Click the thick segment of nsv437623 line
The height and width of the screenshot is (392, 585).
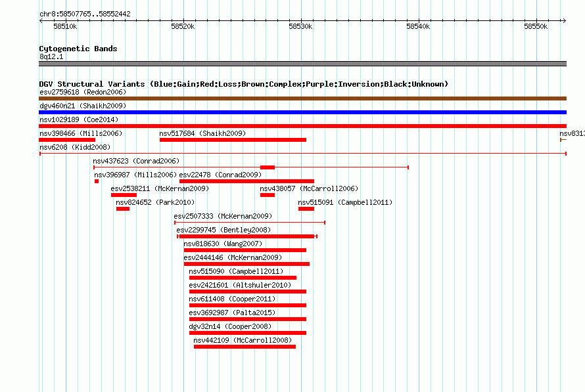tap(268, 167)
